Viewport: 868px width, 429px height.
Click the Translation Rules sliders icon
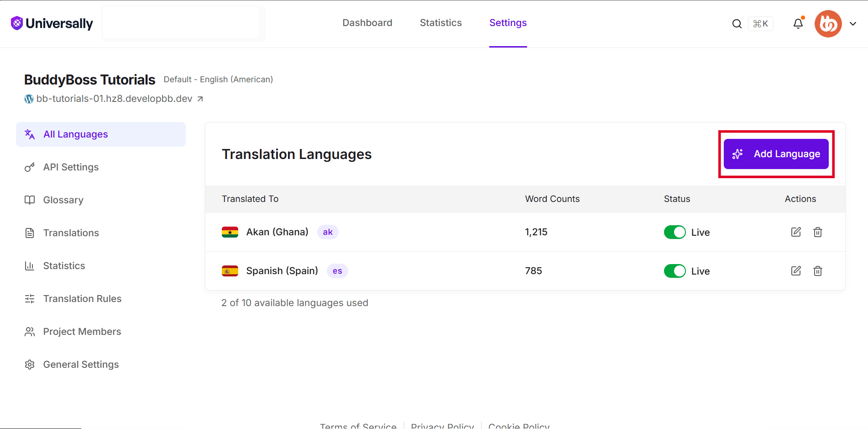[30, 299]
